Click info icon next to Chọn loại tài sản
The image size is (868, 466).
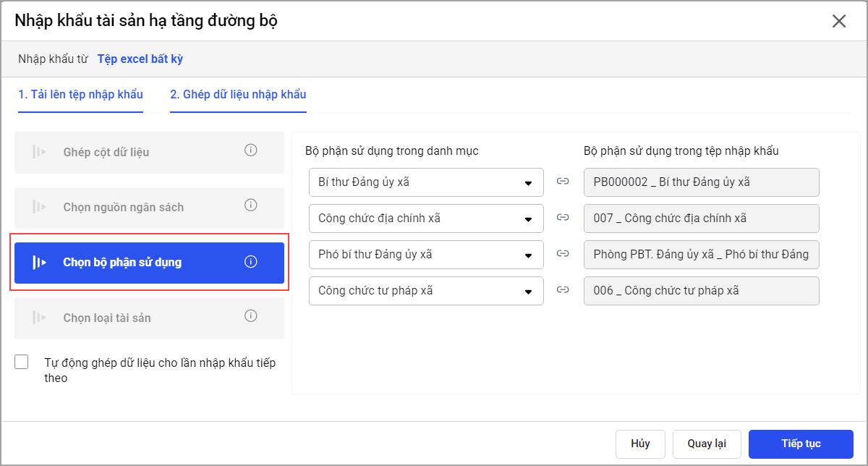click(x=251, y=316)
